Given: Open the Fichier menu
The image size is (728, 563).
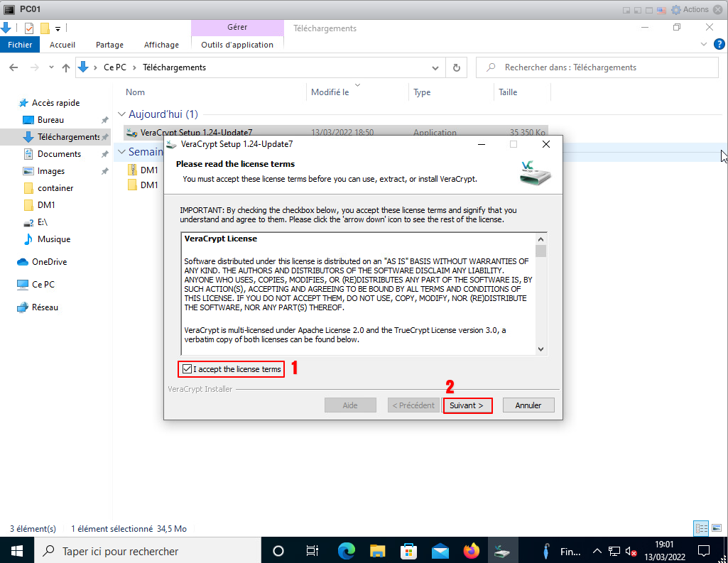Looking at the screenshot, I should [21, 45].
